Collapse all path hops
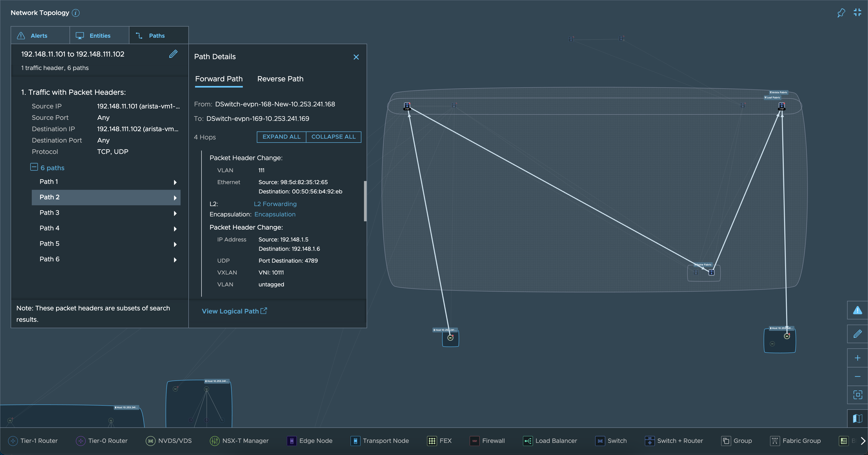868x455 pixels. tap(334, 137)
